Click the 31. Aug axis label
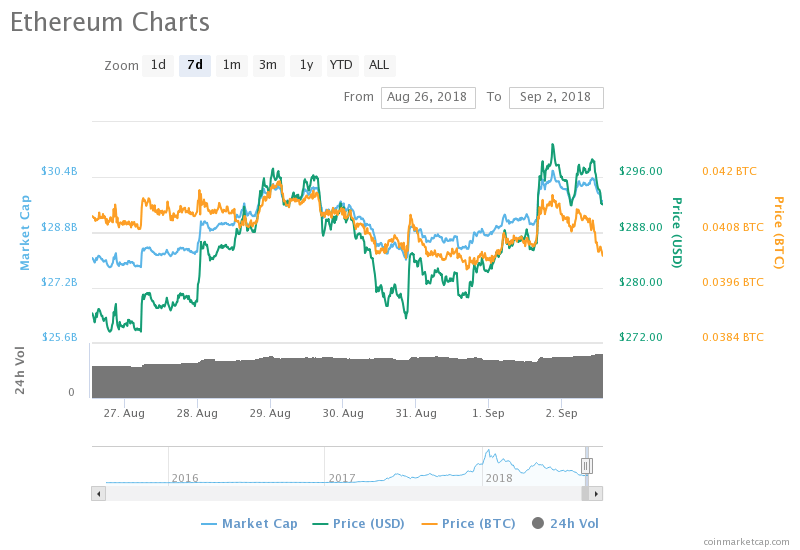 point(416,413)
